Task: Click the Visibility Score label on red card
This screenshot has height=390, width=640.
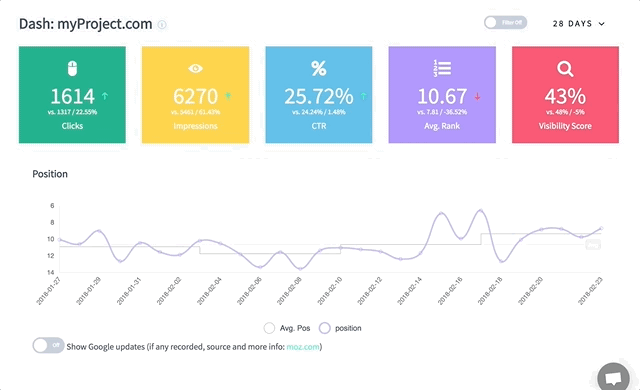Action: coord(565,126)
